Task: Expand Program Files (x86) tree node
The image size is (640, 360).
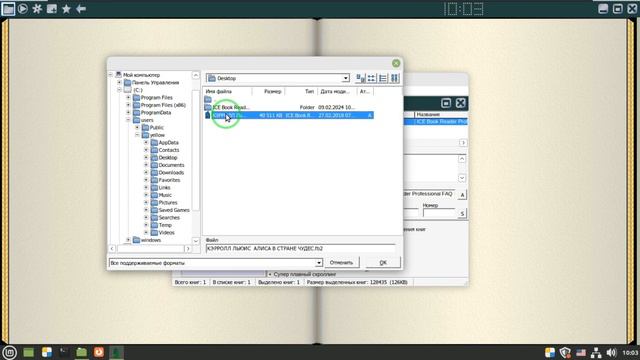Action: point(128,105)
